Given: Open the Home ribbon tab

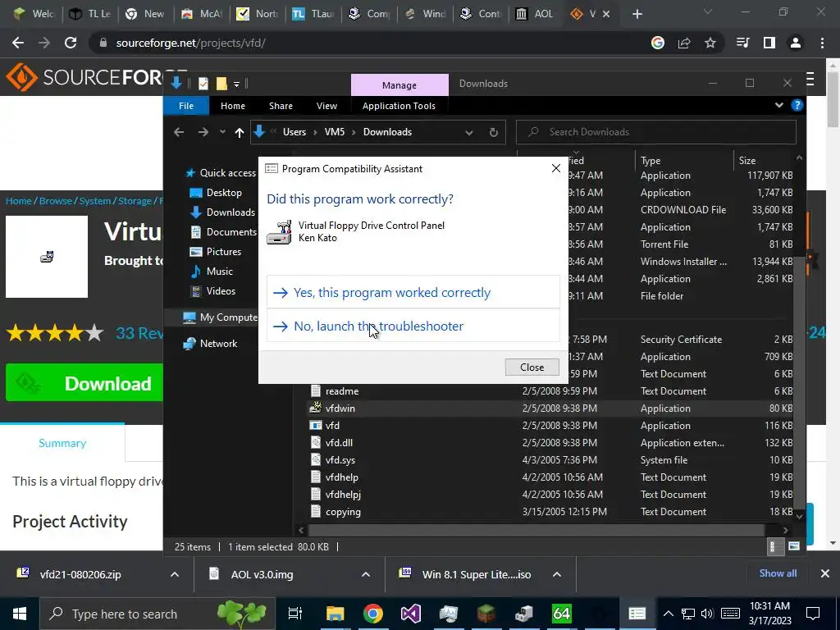Looking at the screenshot, I should click(232, 106).
